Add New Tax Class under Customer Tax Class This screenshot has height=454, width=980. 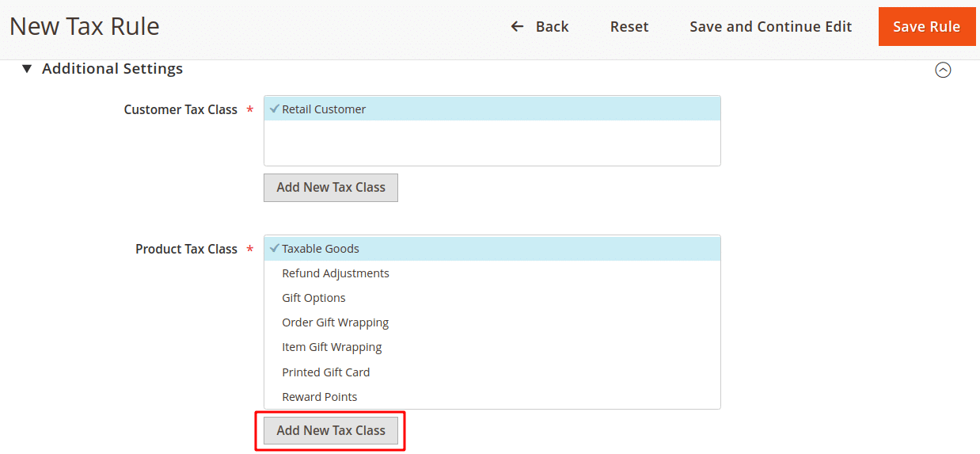coord(330,188)
